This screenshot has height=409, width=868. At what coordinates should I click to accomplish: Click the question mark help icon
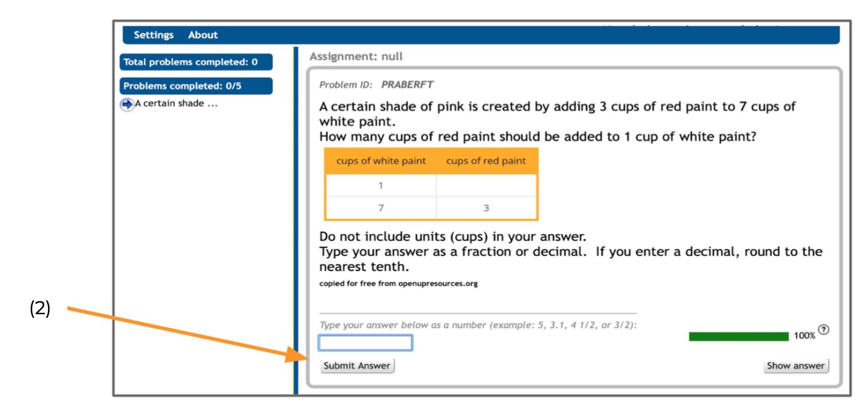point(824,330)
